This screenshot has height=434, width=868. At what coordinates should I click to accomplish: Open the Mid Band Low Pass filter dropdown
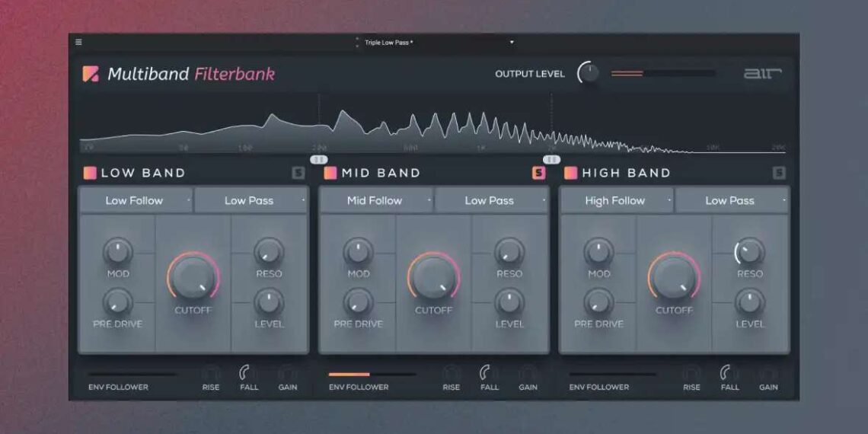491,200
